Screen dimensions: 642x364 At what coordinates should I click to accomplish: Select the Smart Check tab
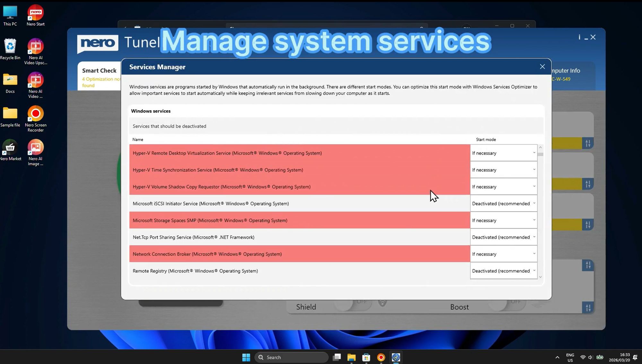[x=99, y=71]
